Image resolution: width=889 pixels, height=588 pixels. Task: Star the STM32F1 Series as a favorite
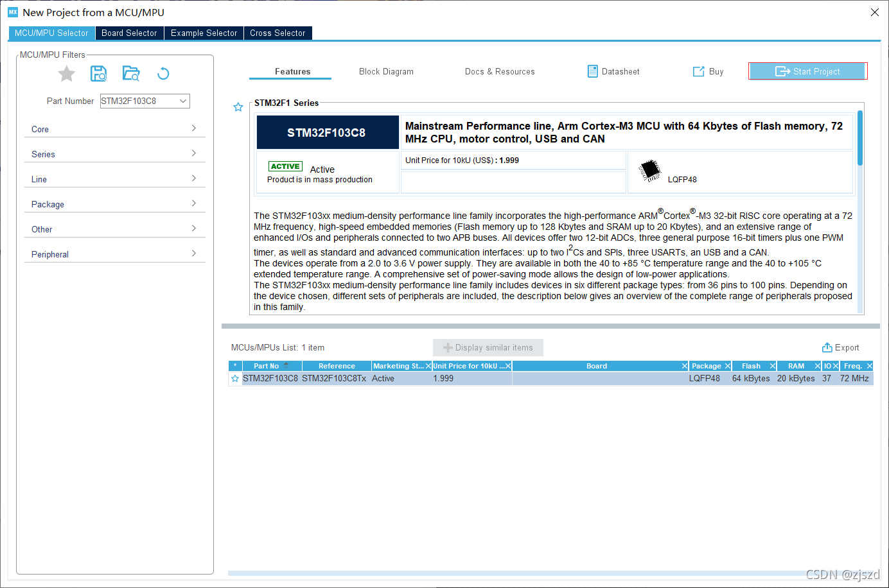(x=238, y=107)
